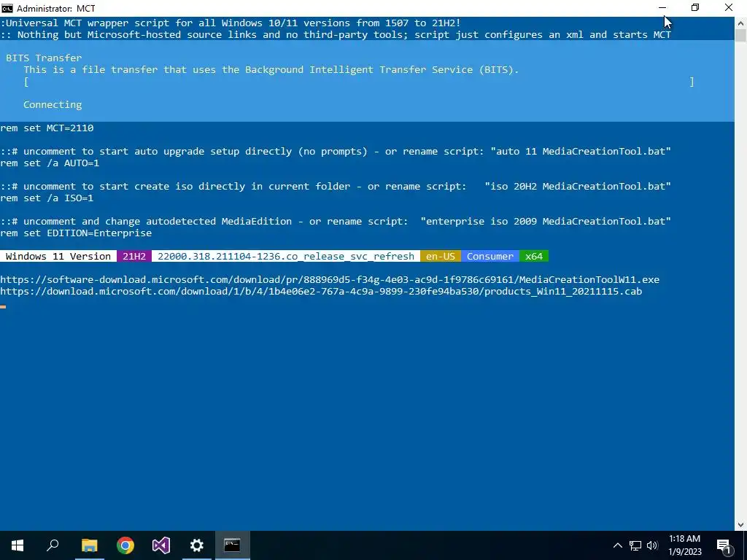
Task: Click the blinking console cursor
Action: [x=3, y=307]
